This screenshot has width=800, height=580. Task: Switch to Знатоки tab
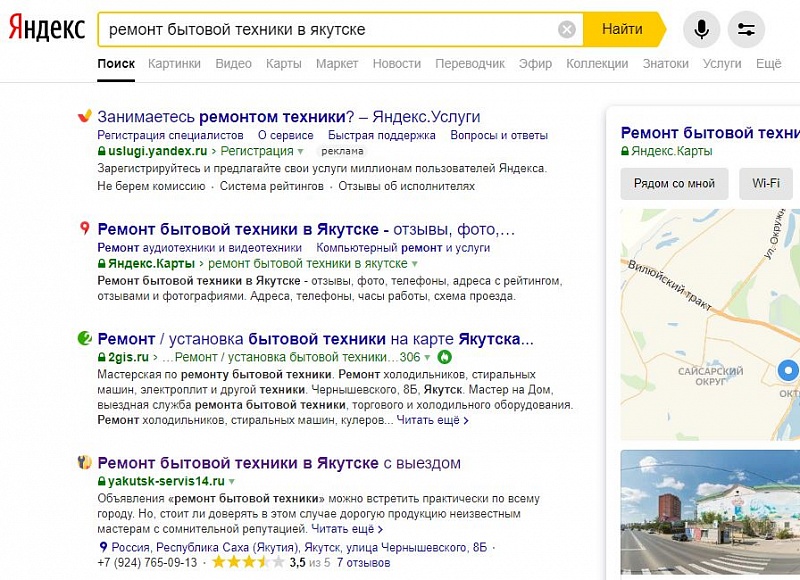(665, 64)
